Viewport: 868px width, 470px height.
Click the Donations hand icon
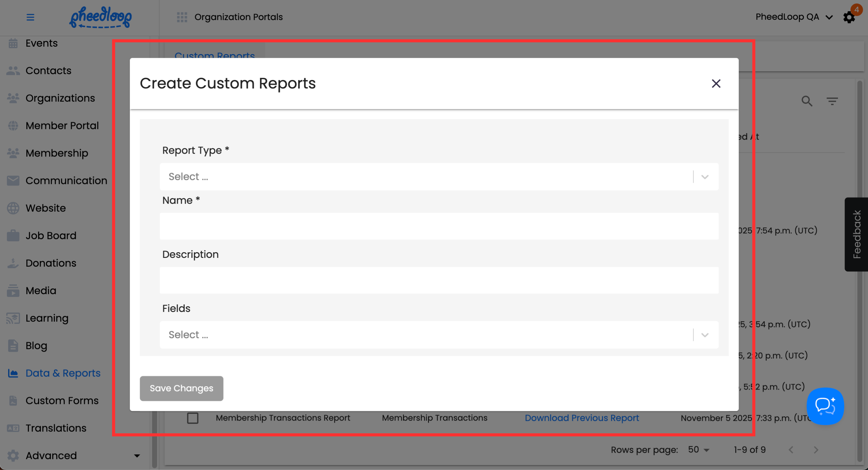coord(13,263)
